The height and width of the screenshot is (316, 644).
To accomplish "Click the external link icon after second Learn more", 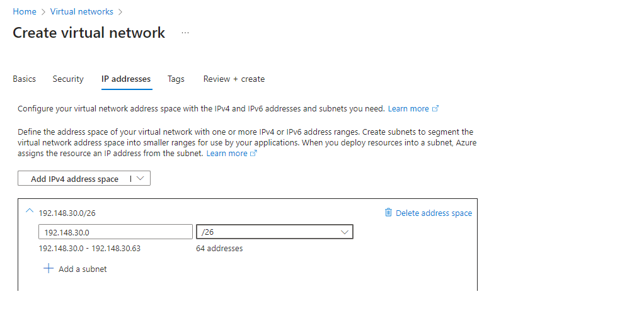I will 254,154.
